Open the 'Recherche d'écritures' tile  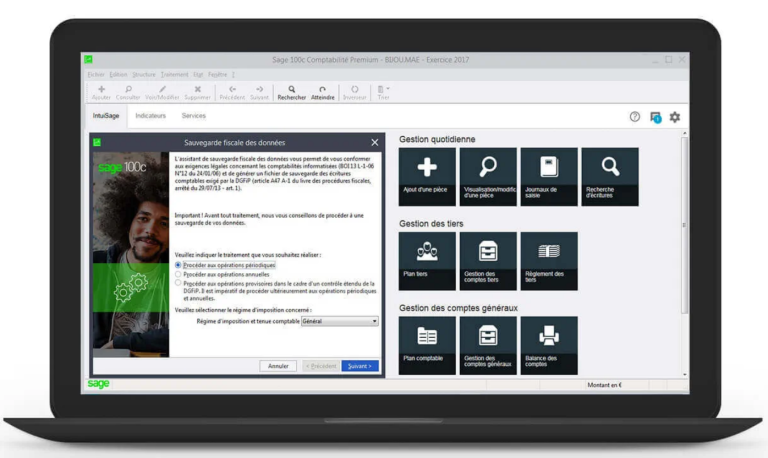606,177
